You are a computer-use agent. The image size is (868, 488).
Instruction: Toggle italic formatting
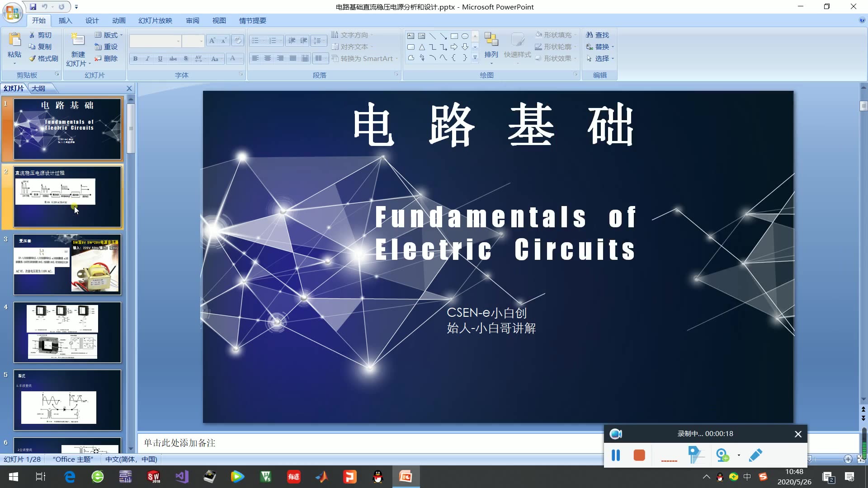pos(147,59)
